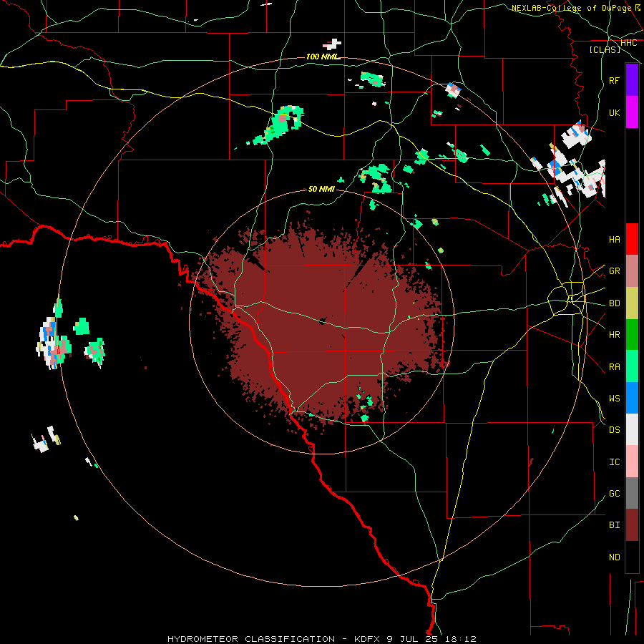Click the NEXLAB-College of DuPage credit text
This screenshot has height=644, width=644.
pos(571,8)
